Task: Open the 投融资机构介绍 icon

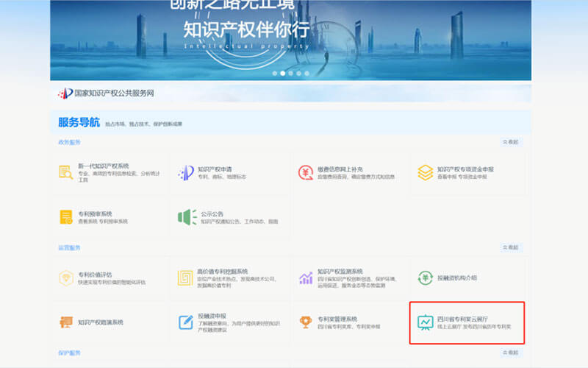Action: coord(425,278)
